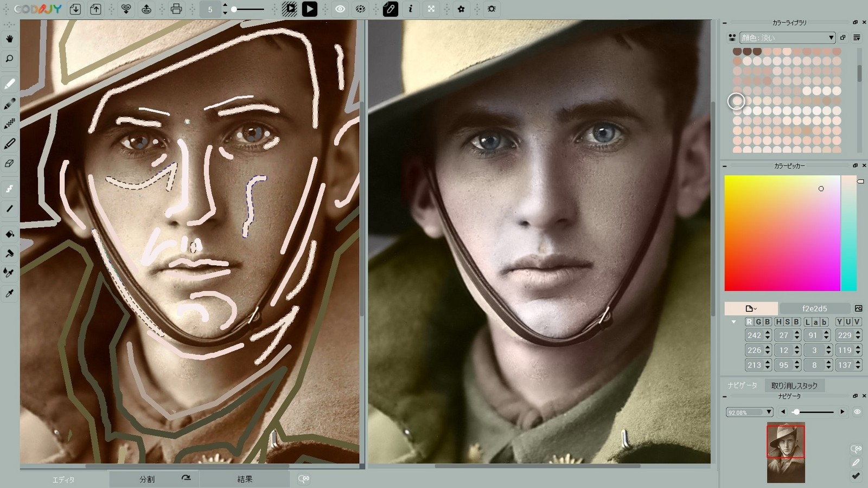Select the paint bucket repaint tool
Image resolution: width=868 pixels, height=488 pixels.
[10, 234]
